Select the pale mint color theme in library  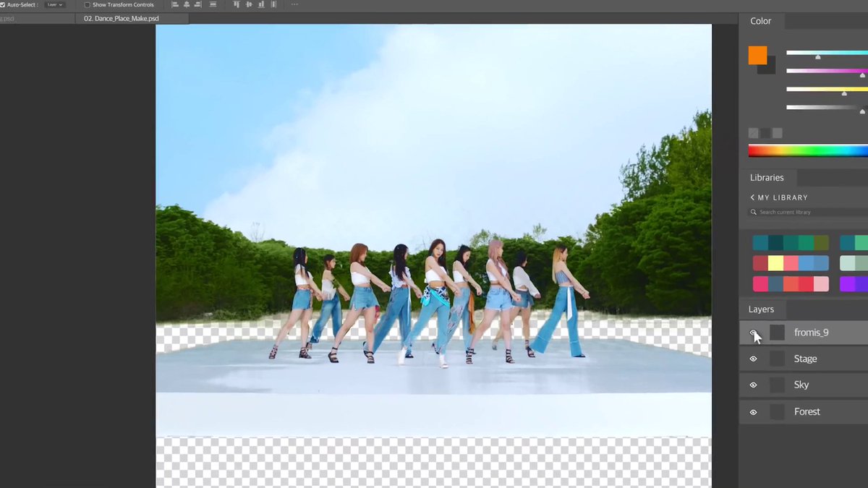click(x=854, y=263)
